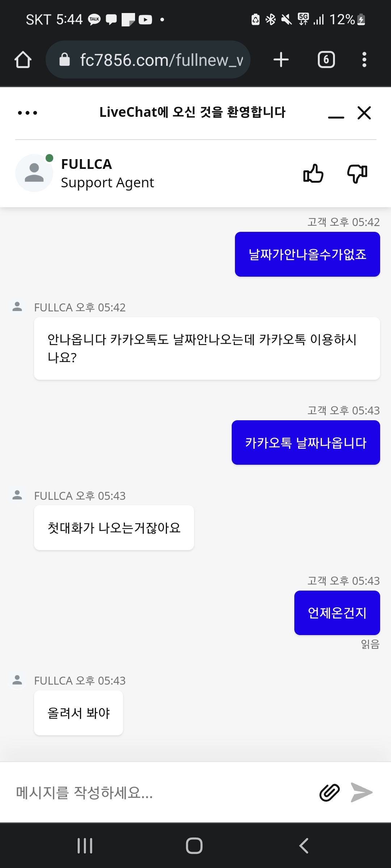Tap the 올려서 봐야 reply bubble

click(x=79, y=713)
